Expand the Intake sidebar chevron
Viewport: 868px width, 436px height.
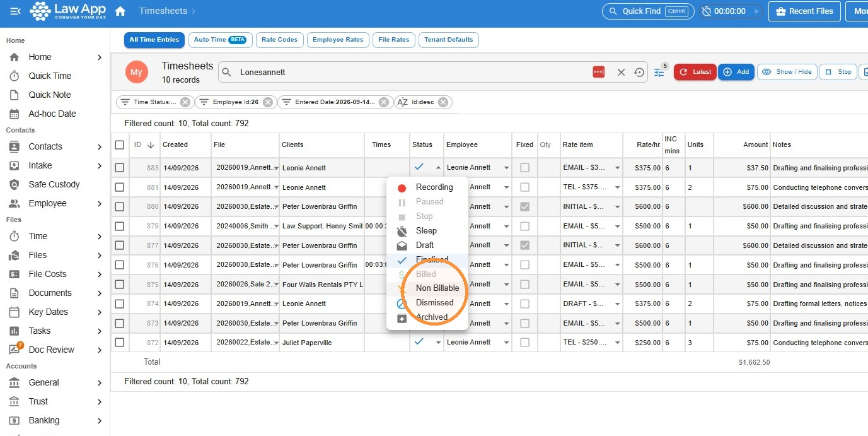tap(100, 166)
